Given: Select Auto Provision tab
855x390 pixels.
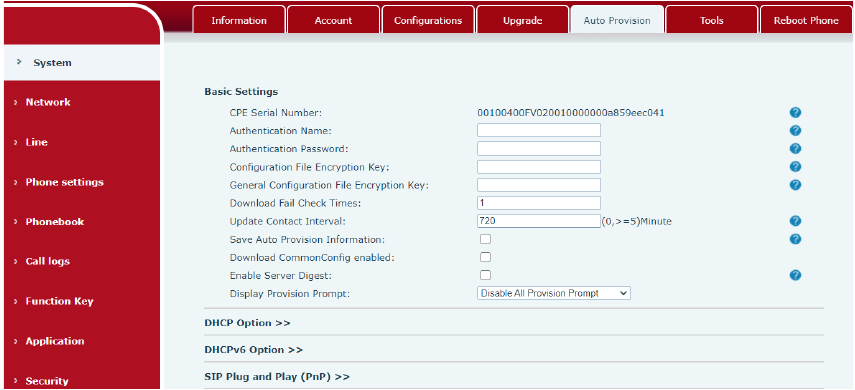Looking at the screenshot, I should tap(617, 20).
